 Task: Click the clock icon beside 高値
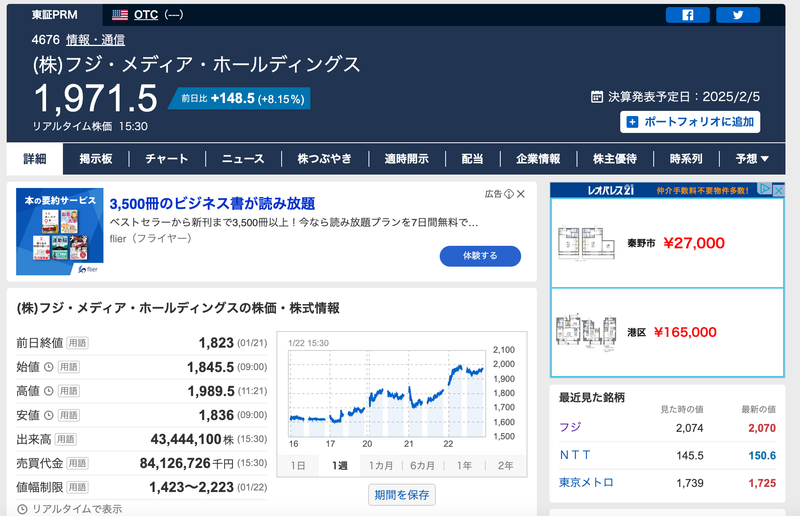point(48,391)
